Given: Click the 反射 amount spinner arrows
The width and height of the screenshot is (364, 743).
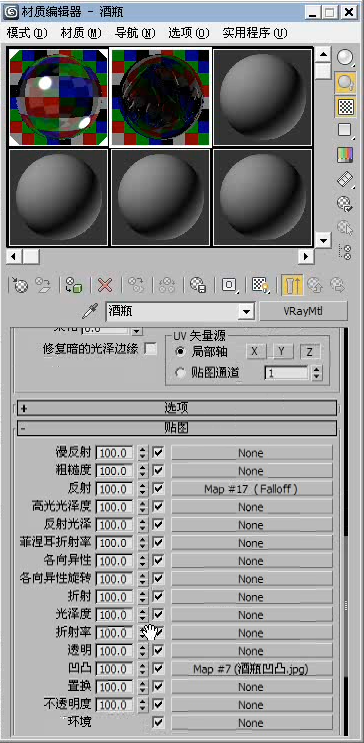Looking at the screenshot, I should (x=143, y=489).
